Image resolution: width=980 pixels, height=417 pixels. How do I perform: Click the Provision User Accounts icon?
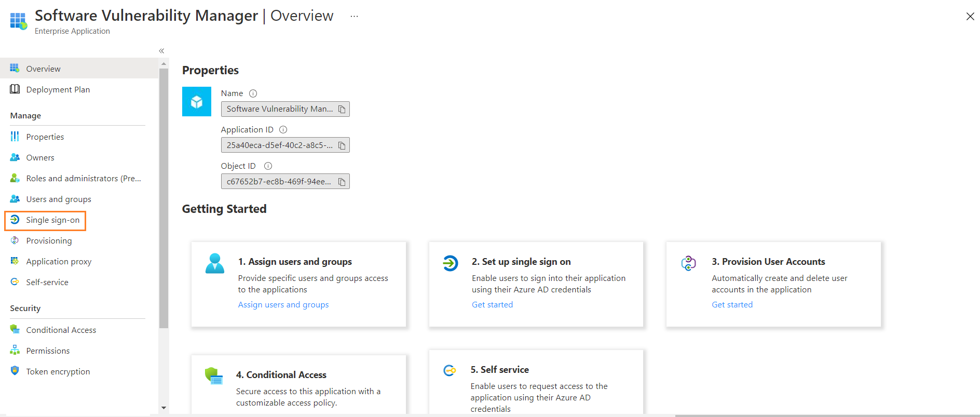(x=688, y=263)
